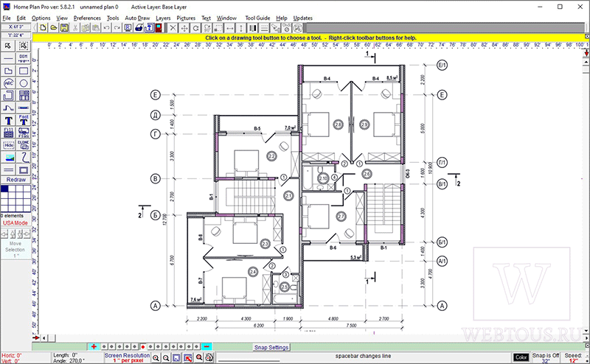Select the straight line drawing tool
The width and height of the screenshot is (590, 364).
pos(8,58)
